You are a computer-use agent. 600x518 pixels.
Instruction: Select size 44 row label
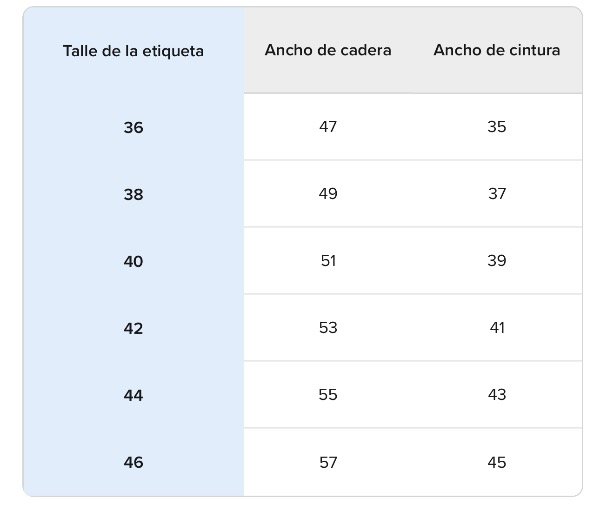(x=133, y=396)
